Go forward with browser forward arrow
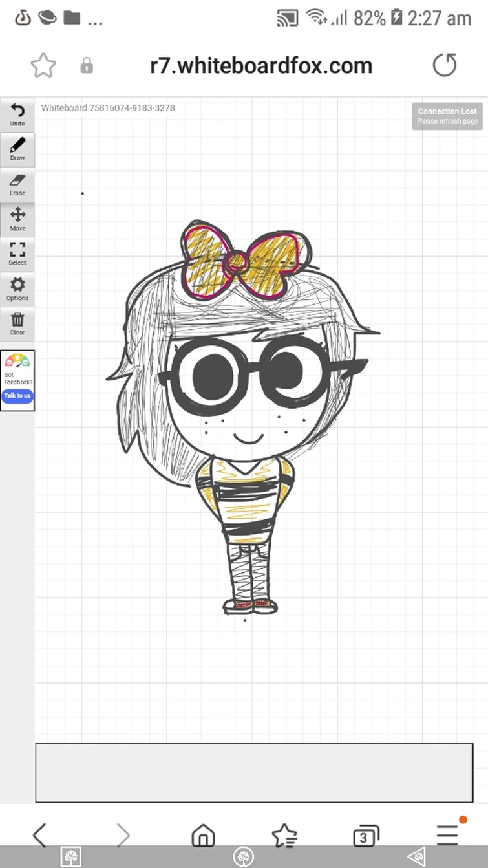Image resolution: width=488 pixels, height=868 pixels. [123, 835]
